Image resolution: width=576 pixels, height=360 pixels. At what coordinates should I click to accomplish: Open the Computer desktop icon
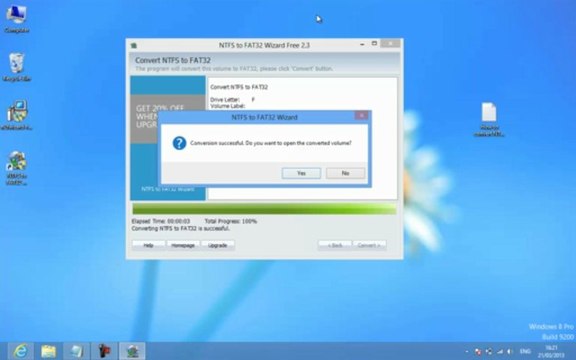point(17,19)
